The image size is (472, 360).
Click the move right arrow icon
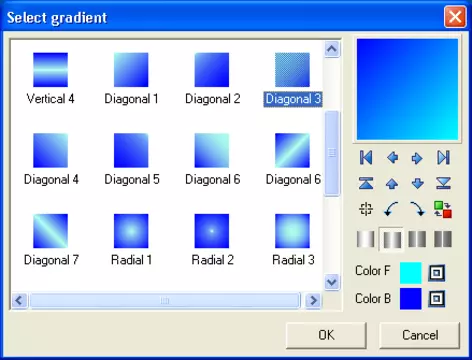click(417, 158)
